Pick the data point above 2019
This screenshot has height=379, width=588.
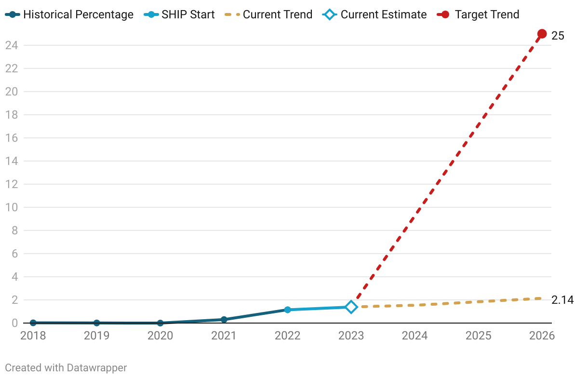96,323
